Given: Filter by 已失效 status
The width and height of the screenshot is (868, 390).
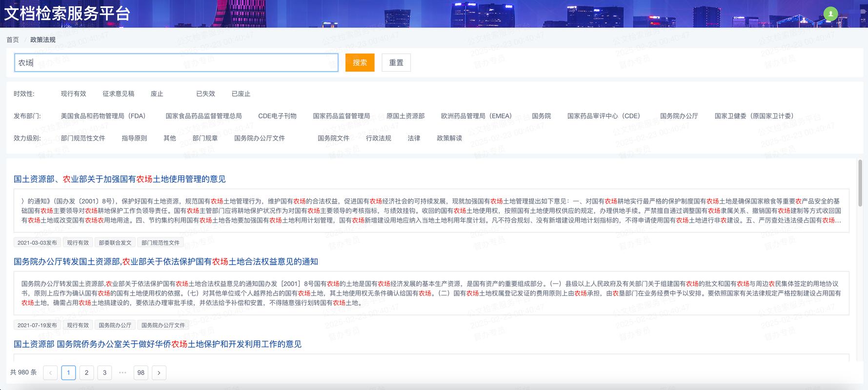Looking at the screenshot, I should [x=205, y=94].
